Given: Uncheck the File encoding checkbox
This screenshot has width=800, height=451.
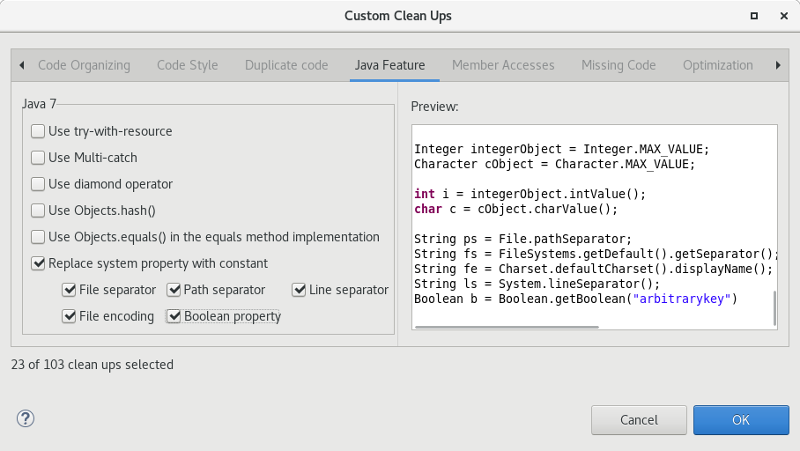Looking at the screenshot, I should click(69, 316).
